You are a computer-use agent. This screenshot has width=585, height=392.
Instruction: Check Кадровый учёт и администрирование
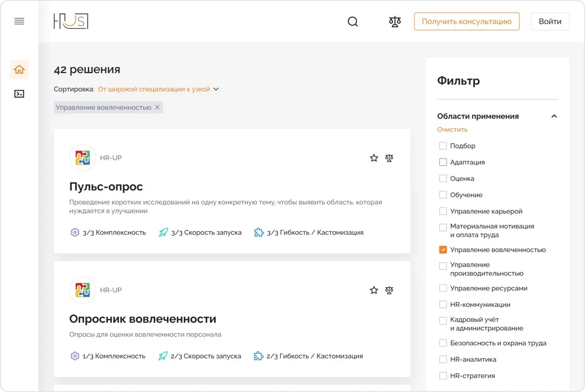point(443,321)
